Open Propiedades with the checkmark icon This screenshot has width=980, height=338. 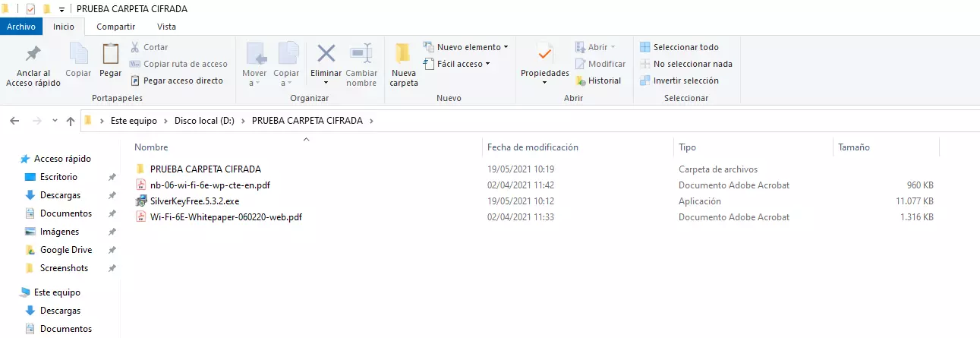(544, 55)
